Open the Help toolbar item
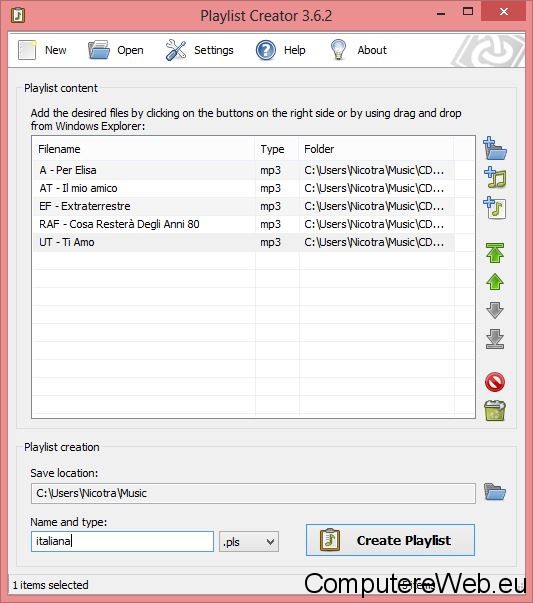Viewport: 533px width, 603px height. (281, 50)
